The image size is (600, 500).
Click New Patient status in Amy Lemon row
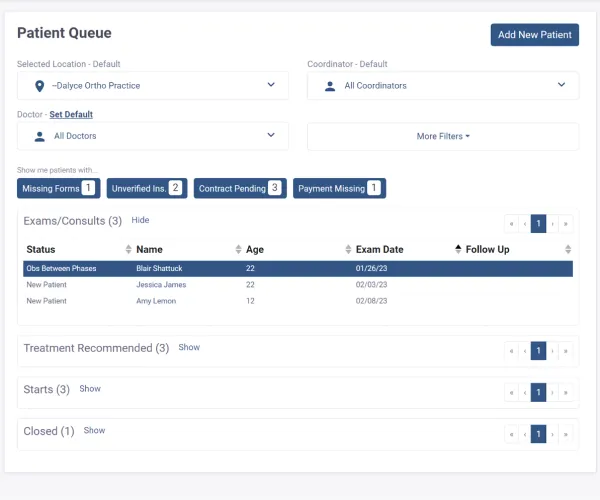point(46,301)
